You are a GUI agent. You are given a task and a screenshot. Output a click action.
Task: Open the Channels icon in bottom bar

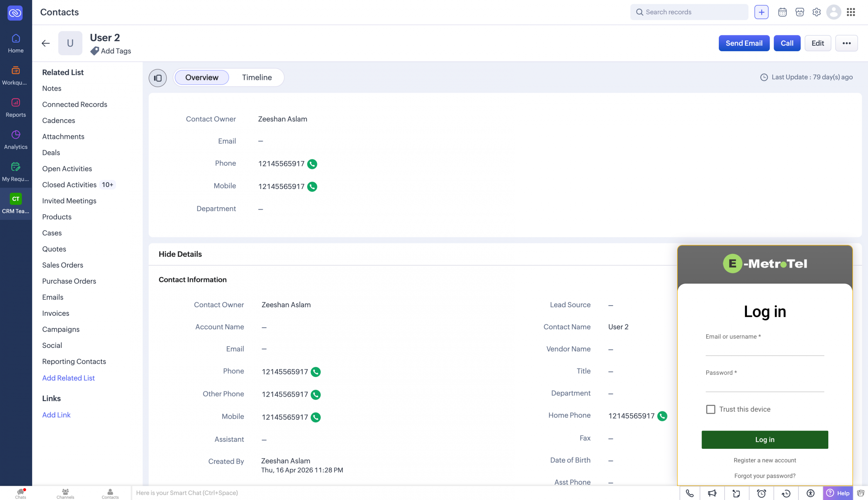pyautogui.click(x=65, y=493)
